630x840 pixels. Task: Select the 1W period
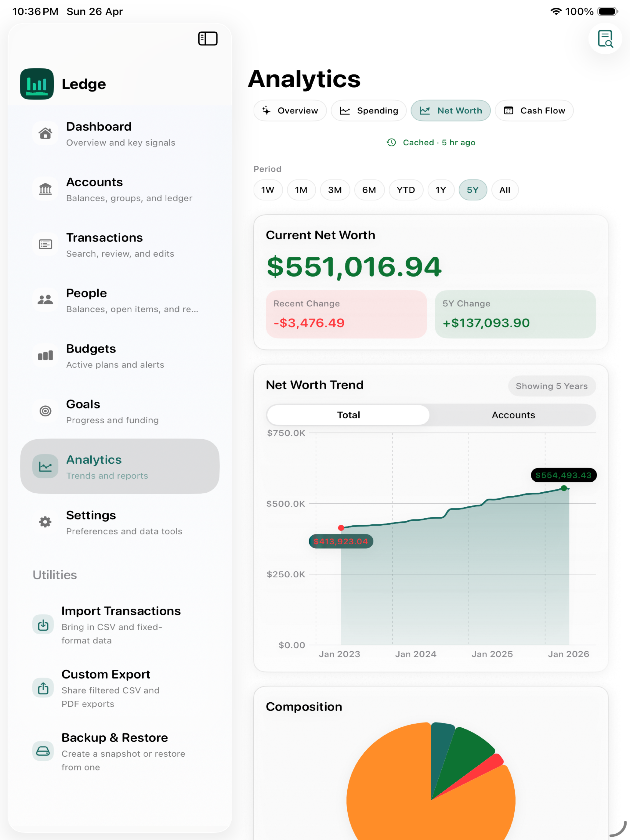(x=268, y=190)
